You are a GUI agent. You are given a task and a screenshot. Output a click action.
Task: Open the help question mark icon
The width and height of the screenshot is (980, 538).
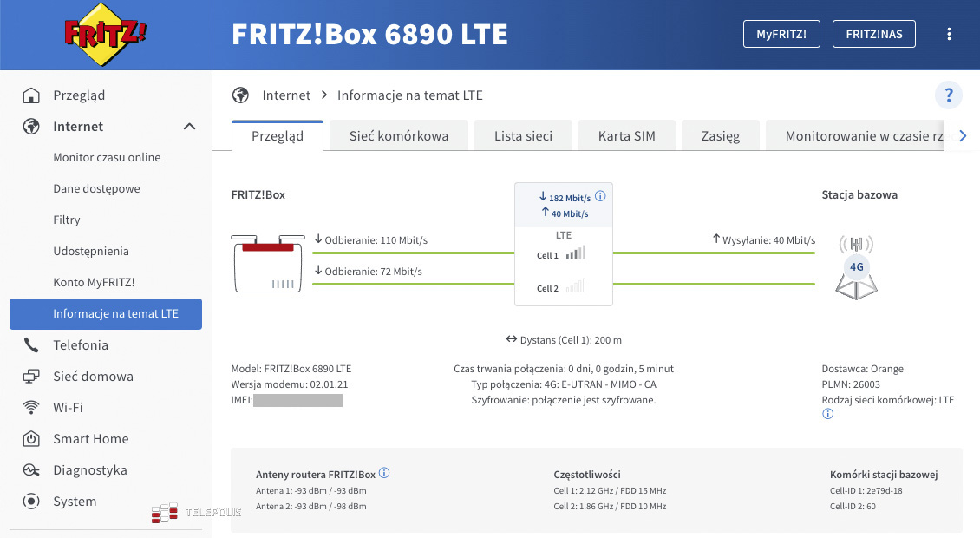click(949, 95)
